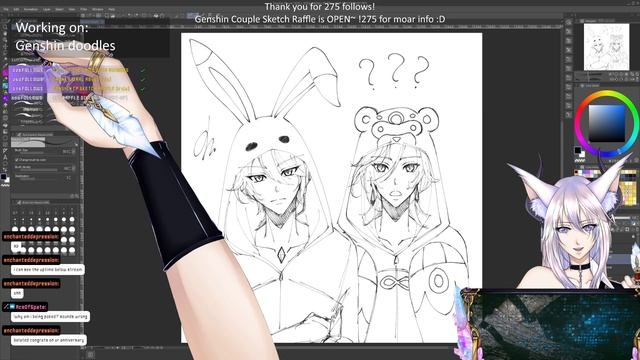Open the Select menu

coord(60,9)
